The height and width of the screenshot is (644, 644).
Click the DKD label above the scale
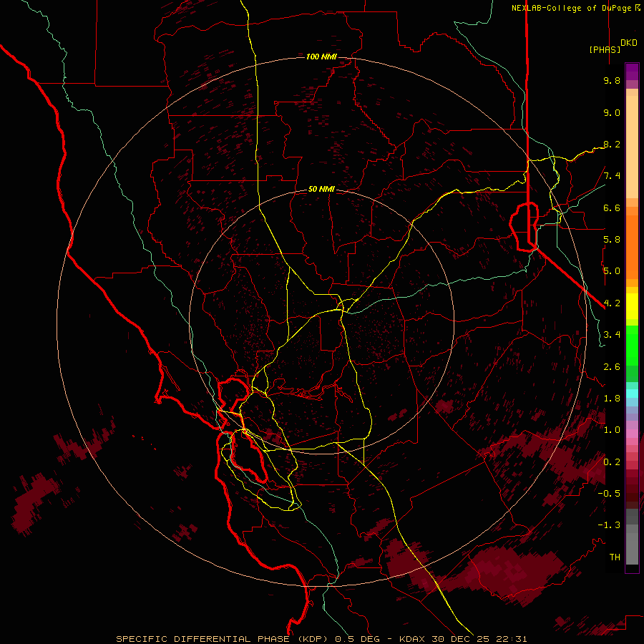(x=629, y=43)
